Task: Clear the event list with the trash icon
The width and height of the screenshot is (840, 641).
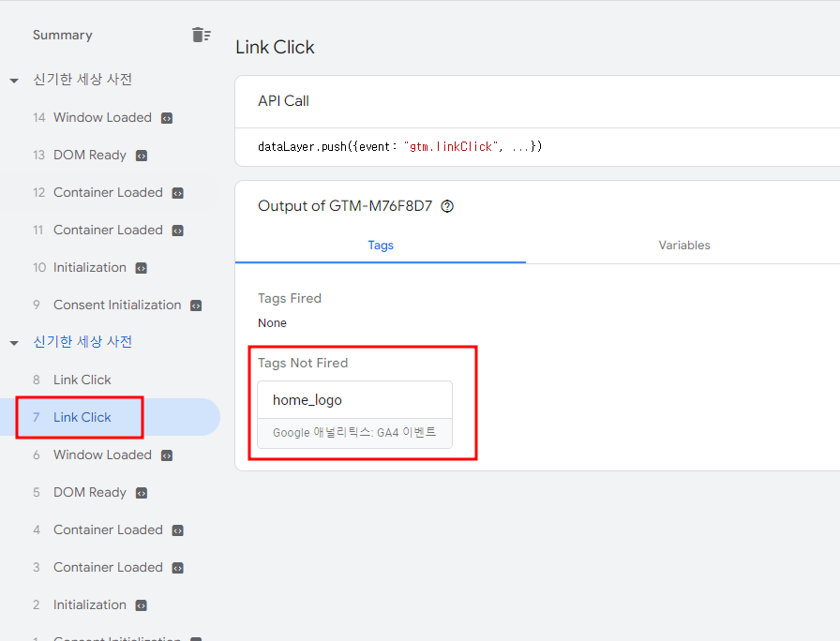Action: (201, 35)
